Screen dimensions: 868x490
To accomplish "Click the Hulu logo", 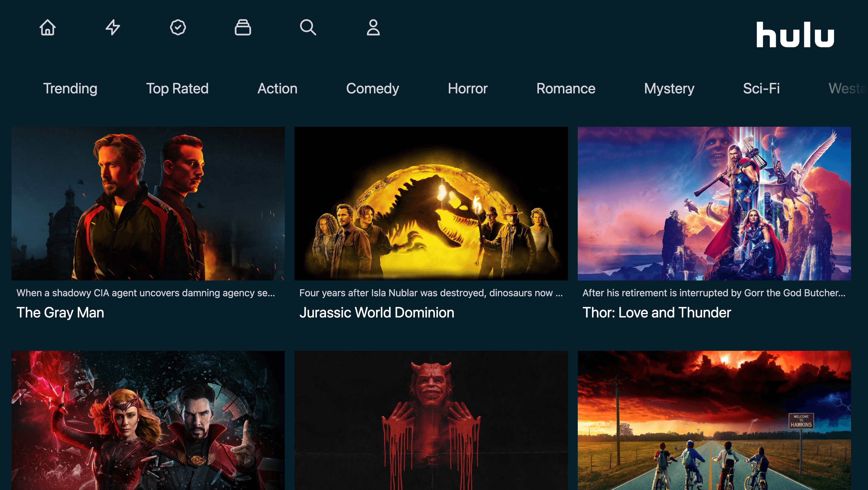I will pos(795,35).
